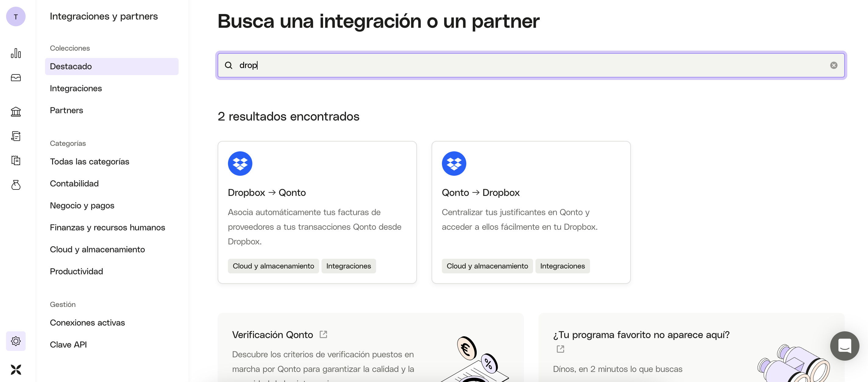The image size is (868, 382).
Task: Open the transfers document arrow icon
Action: tap(16, 136)
